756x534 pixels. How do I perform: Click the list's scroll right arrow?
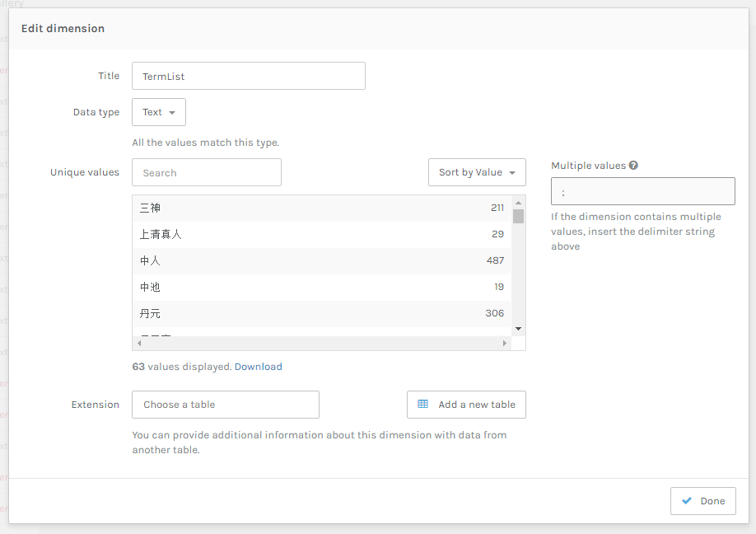tap(504, 343)
